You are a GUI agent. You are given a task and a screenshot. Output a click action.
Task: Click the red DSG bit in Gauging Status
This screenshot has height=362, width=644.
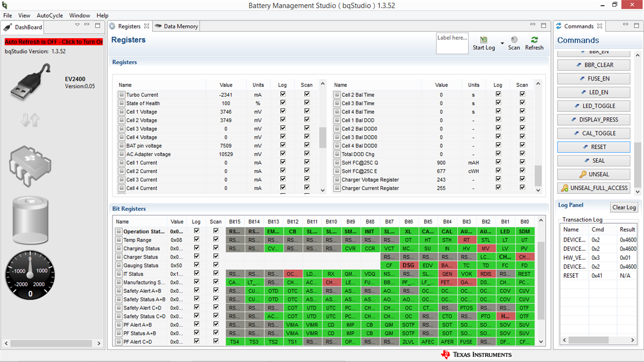point(408,266)
